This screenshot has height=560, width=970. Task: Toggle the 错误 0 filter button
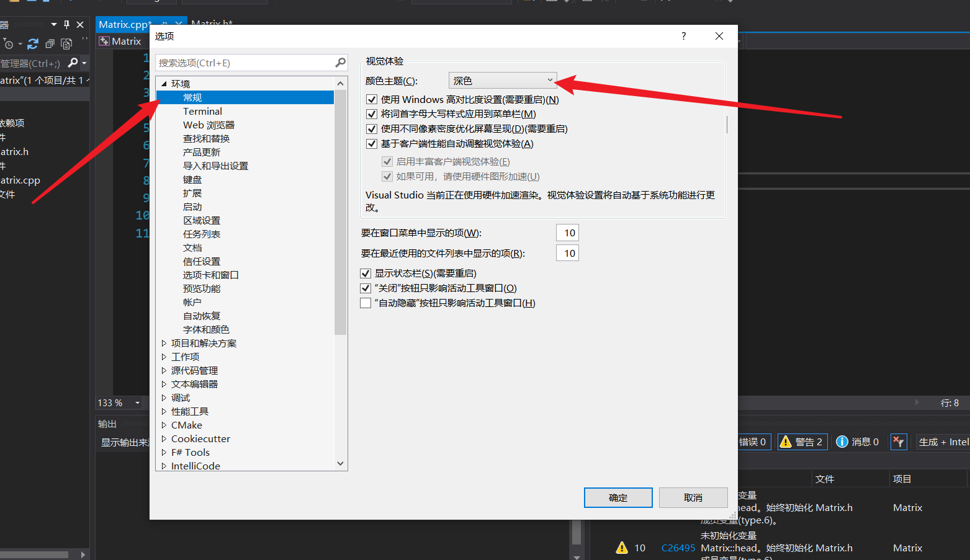[x=755, y=442]
